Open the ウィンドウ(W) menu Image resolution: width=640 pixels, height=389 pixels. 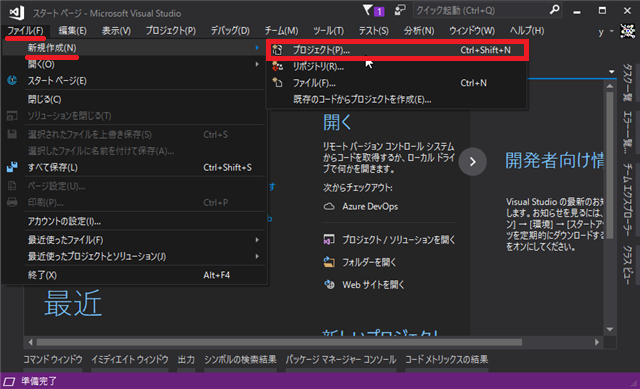click(x=472, y=31)
